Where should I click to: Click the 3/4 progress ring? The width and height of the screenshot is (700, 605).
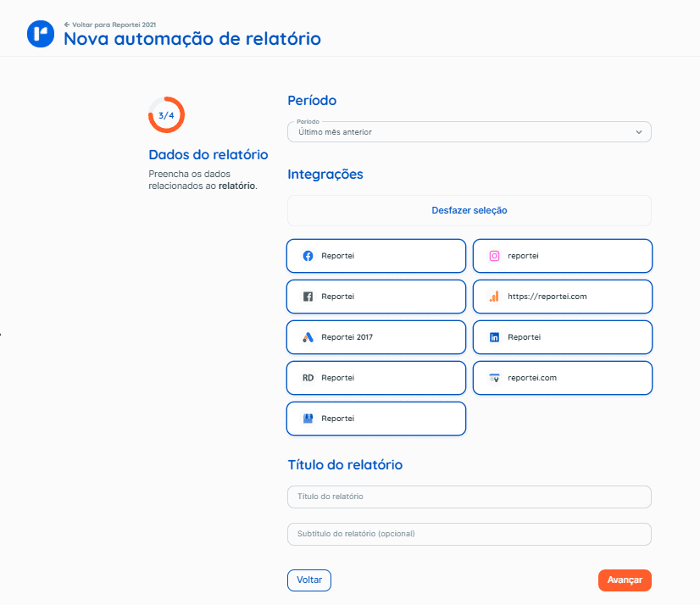pyautogui.click(x=166, y=115)
